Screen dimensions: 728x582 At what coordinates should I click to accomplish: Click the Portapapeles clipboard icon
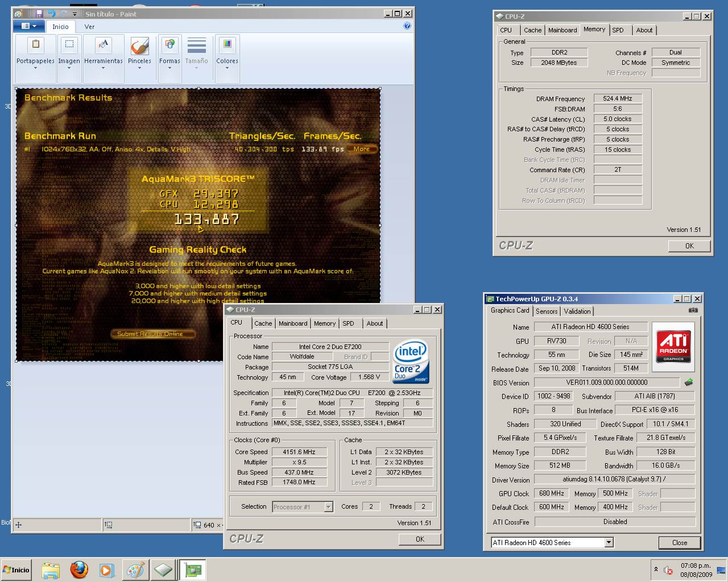pyautogui.click(x=35, y=45)
